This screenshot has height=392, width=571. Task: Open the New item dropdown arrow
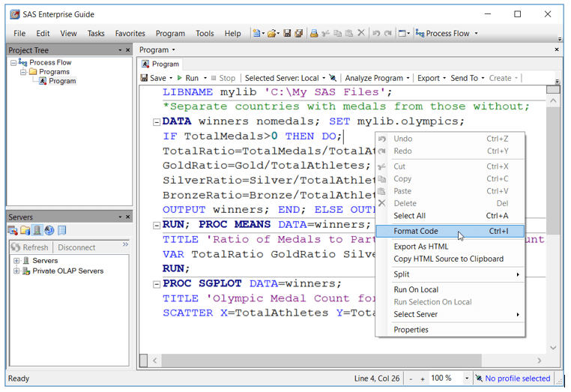263,34
